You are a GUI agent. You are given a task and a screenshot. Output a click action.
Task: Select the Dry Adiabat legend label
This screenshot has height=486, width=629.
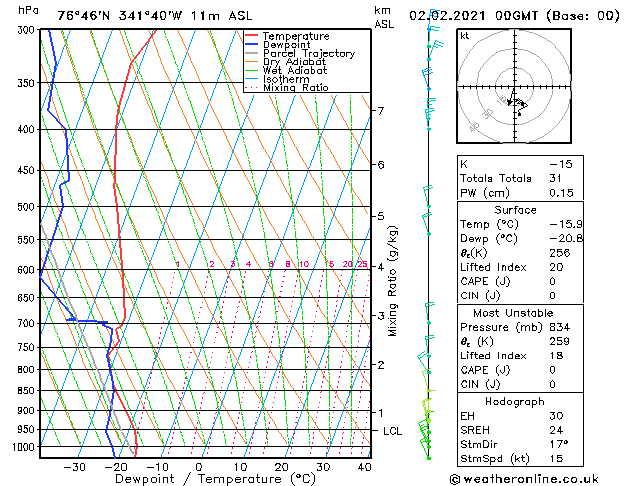pos(294,62)
